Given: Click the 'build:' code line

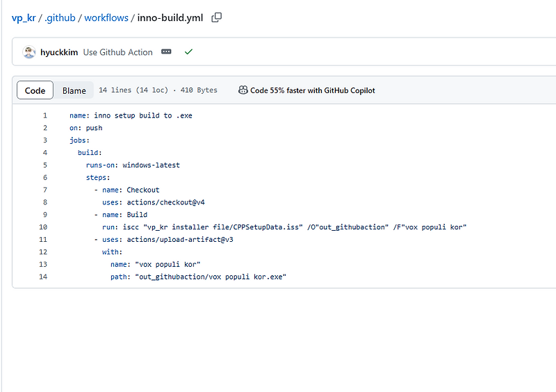Looking at the screenshot, I should pyautogui.click(x=90, y=153).
